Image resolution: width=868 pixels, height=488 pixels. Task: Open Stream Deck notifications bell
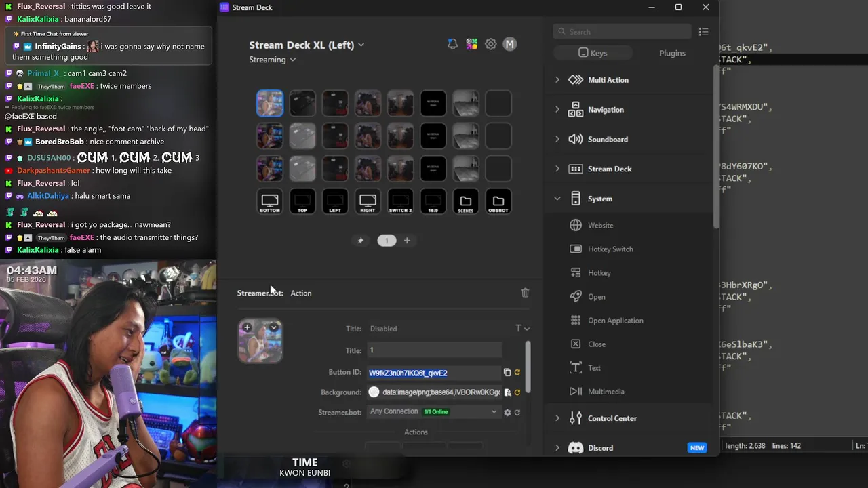(x=452, y=44)
